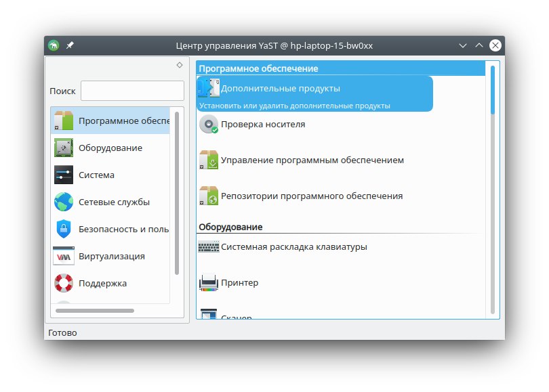Click the Виртуализация VM icon
Image resolution: width=549 pixels, height=392 pixels.
(64, 256)
